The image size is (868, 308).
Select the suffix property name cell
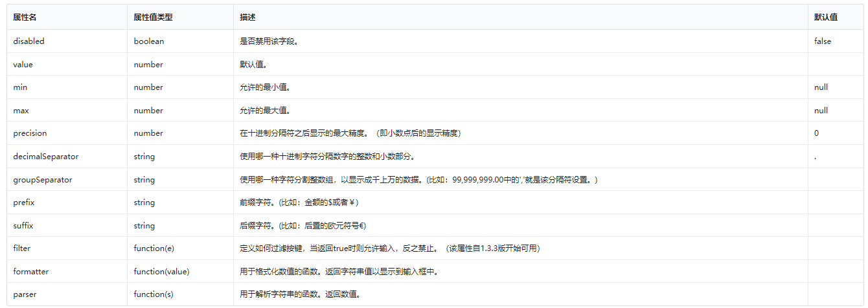(x=24, y=225)
